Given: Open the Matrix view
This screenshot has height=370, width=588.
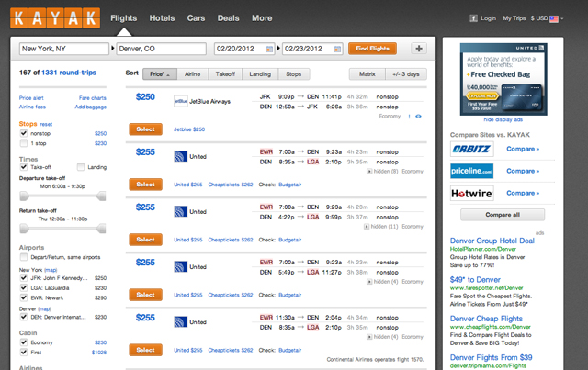Looking at the screenshot, I should click(367, 74).
